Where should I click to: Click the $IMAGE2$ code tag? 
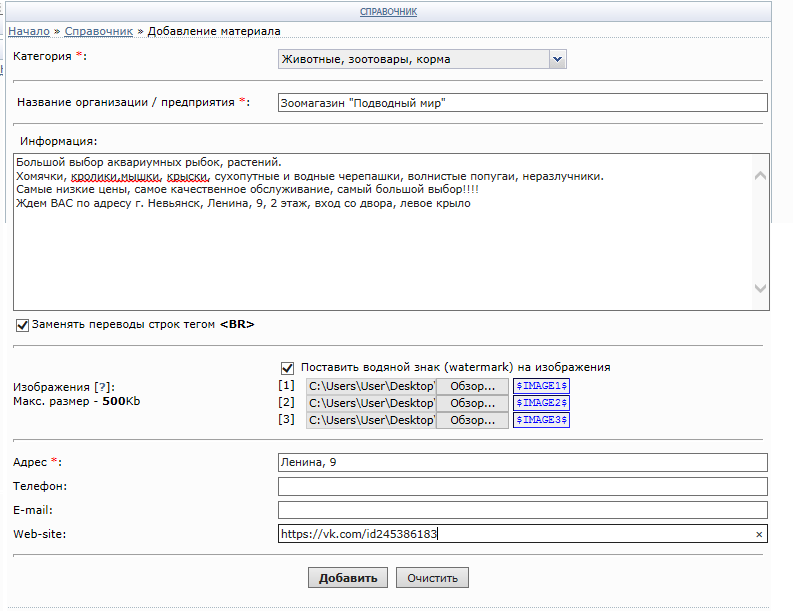pyautogui.click(x=541, y=403)
